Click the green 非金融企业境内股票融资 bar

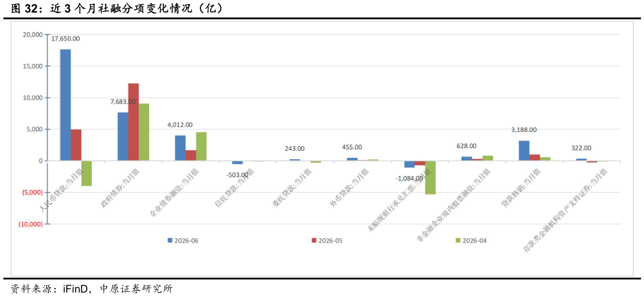[x=488, y=158]
